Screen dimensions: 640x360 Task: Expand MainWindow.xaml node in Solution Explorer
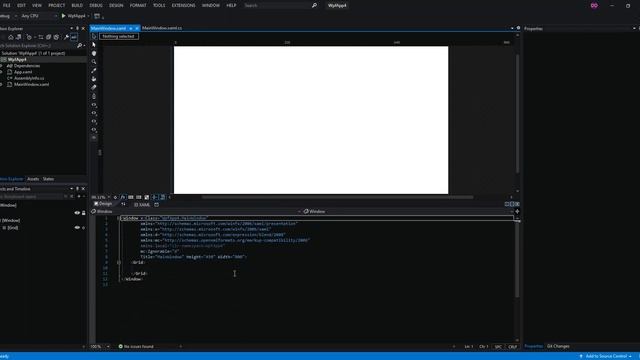coord(2,84)
